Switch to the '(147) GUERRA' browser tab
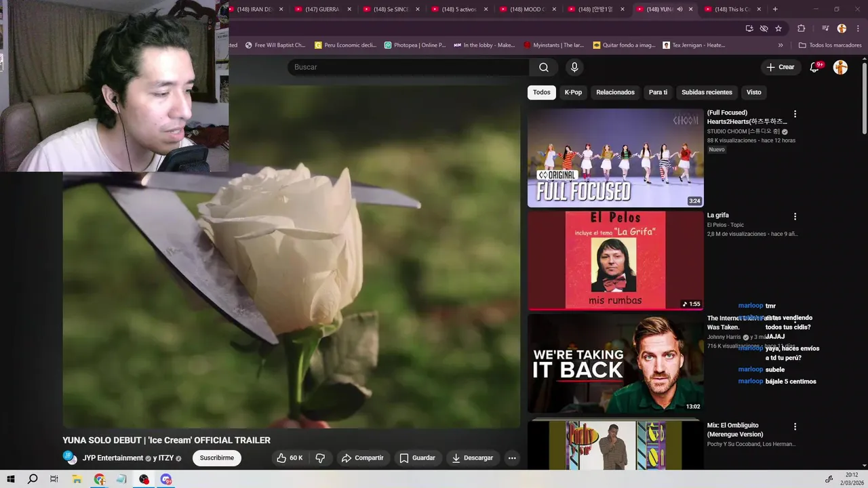Viewport: 868px width, 488px height. pyautogui.click(x=322, y=9)
